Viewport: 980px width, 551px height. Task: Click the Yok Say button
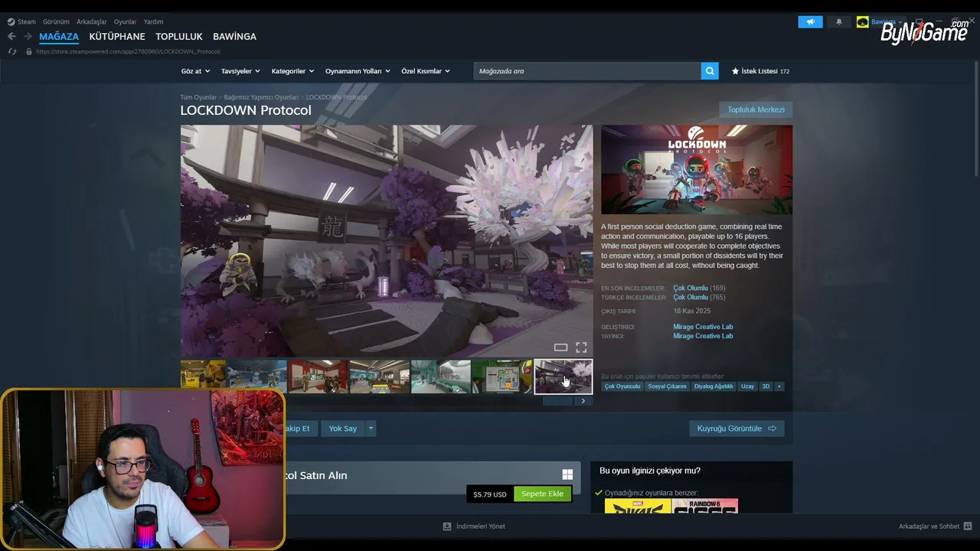343,429
